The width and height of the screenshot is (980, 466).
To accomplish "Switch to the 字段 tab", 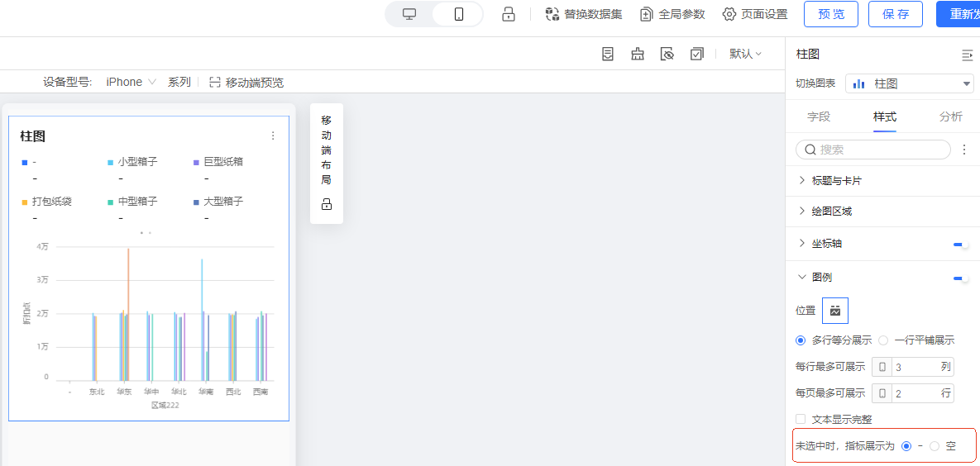I will point(819,116).
